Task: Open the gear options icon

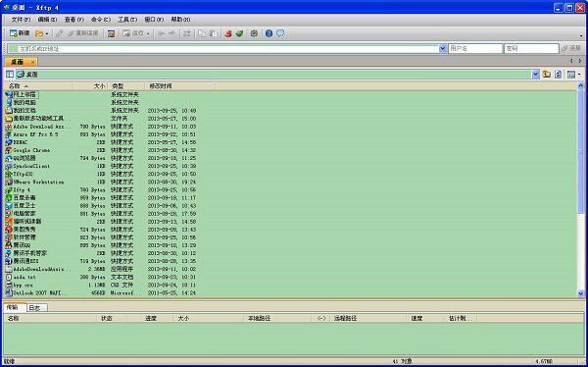Action: pyautogui.click(x=254, y=33)
